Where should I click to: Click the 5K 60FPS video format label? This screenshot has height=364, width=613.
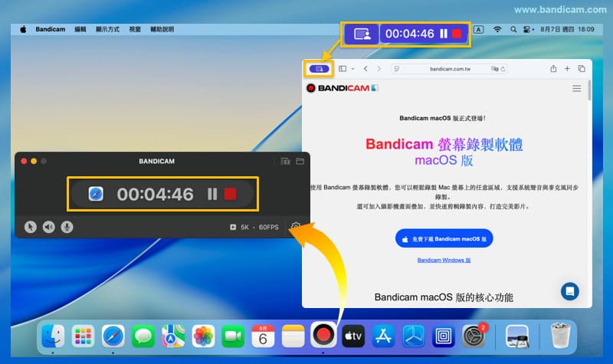coord(254,227)
